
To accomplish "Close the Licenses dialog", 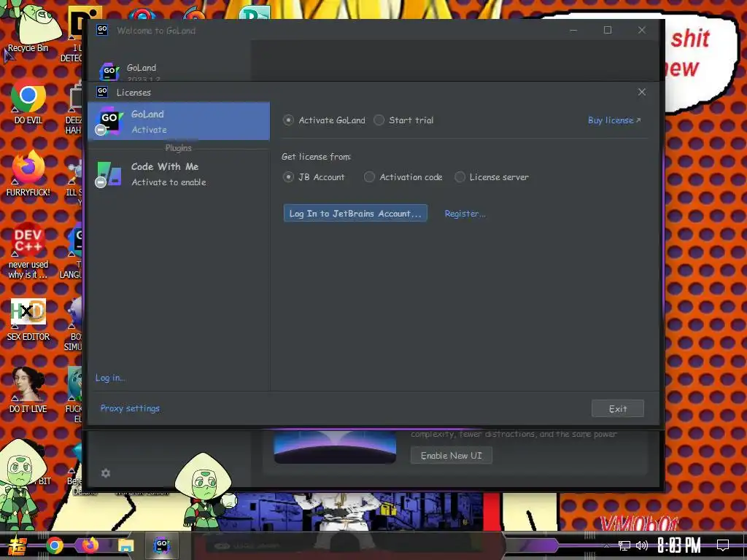I will point(642,92).
